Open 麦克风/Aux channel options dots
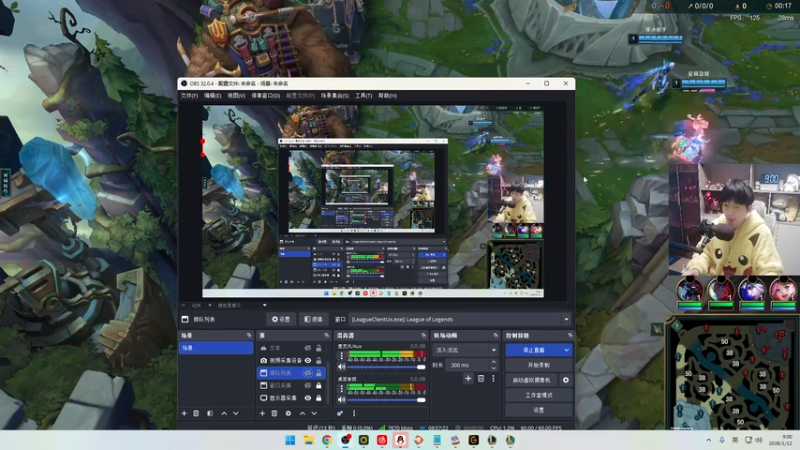 click(x=341, y=356)
